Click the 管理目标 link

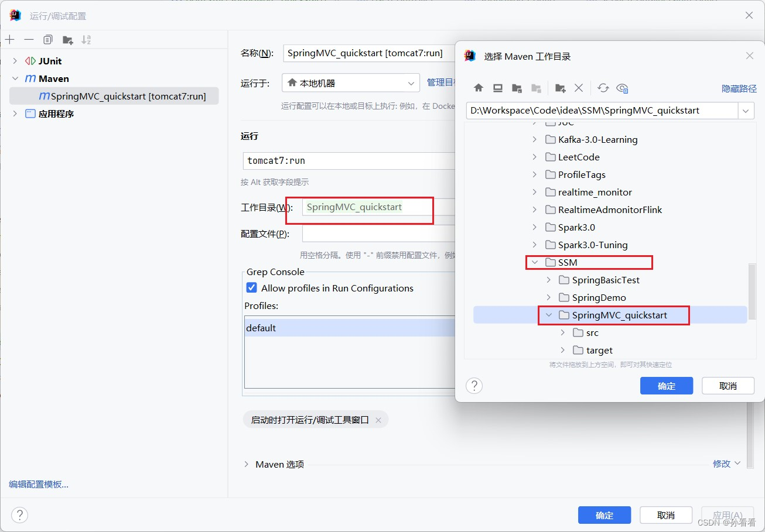point(441,82)
